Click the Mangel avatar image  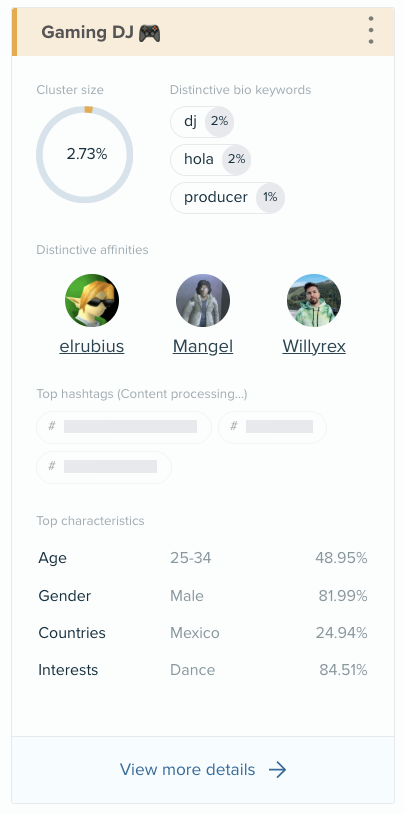pyautogui.click(x=203, y=301)
